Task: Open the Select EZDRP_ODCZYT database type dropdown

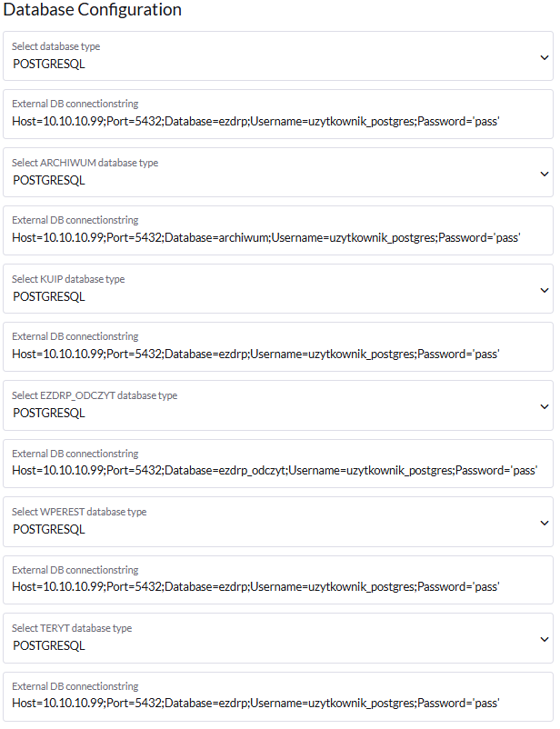Action: pyautogui.click(x=273, y=405)
